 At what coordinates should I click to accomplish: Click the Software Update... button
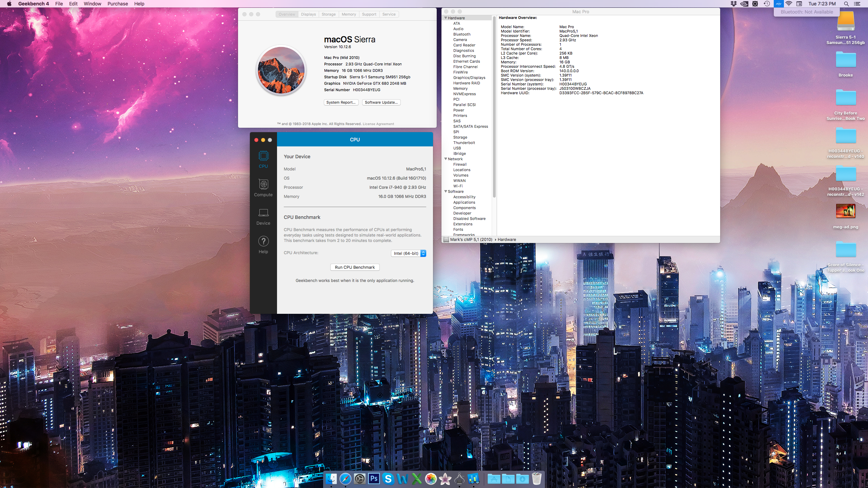[381, 102]
